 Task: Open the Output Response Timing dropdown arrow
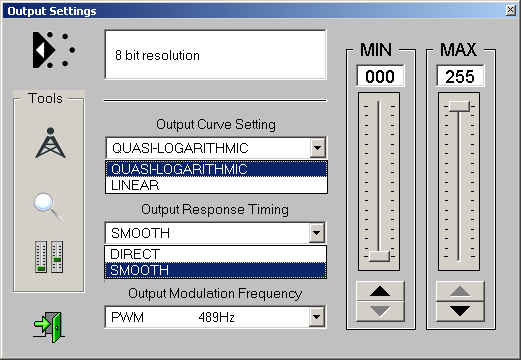(317, 233)
